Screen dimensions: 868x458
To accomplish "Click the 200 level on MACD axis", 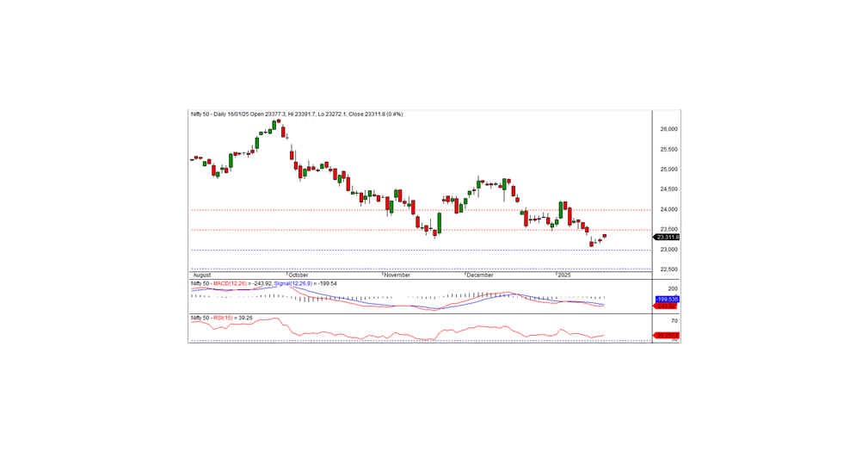I will pyautogui.click(x=674, y=288).
